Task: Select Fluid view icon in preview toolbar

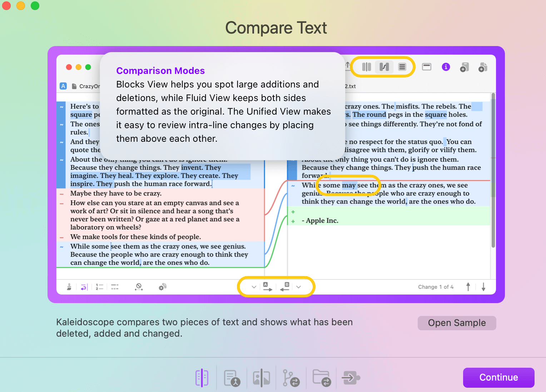Action: (384, 67)
